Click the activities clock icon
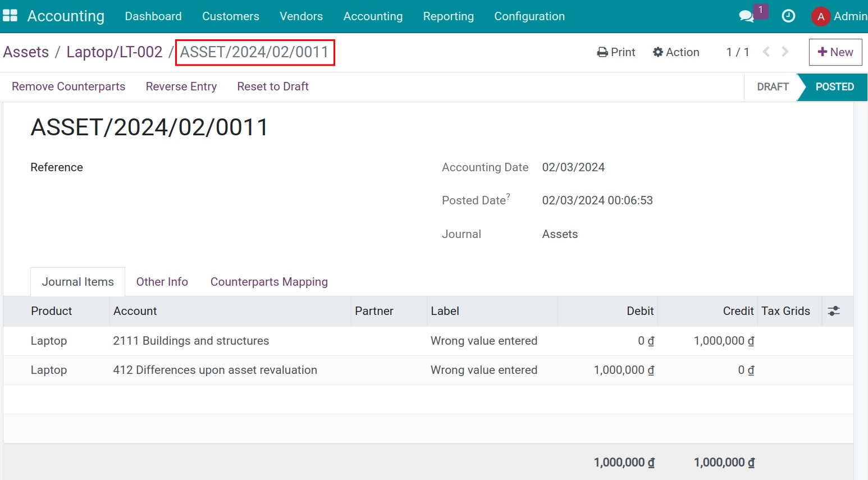 [788, 16]
